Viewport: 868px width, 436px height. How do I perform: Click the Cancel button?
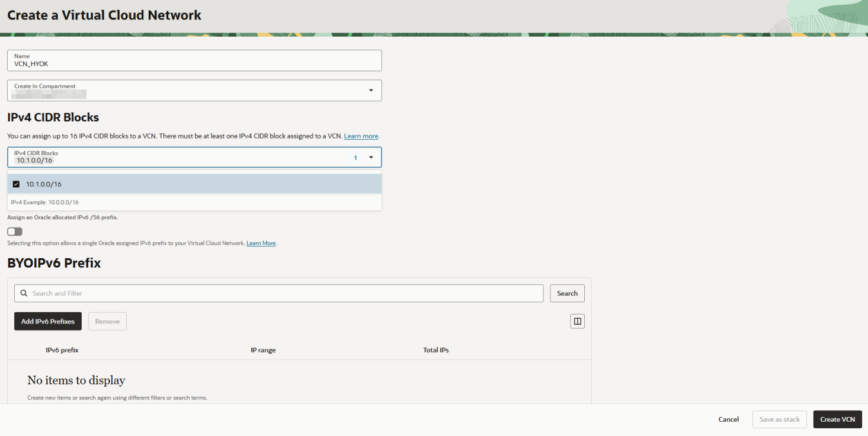point(728,419)
